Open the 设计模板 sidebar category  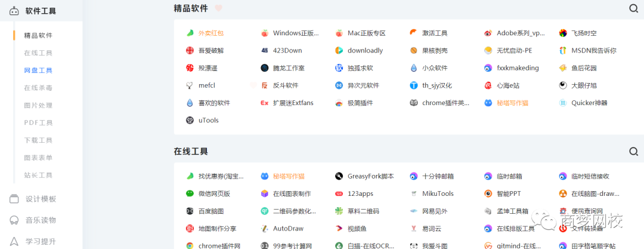point(41,199)
